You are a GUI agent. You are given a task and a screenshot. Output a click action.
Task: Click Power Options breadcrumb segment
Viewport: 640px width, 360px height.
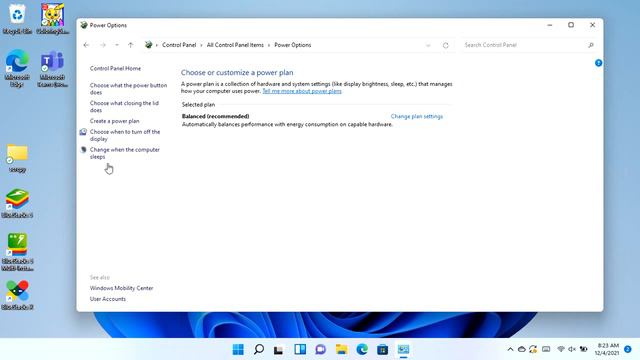tap(293, 45)
